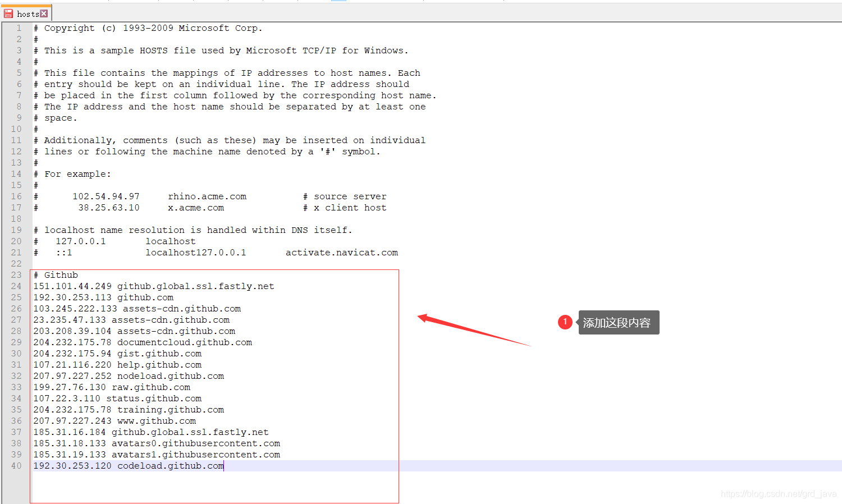Click the '192.30.253.113 github.com' line
This screenshot has width=842, height=504.
103,297
